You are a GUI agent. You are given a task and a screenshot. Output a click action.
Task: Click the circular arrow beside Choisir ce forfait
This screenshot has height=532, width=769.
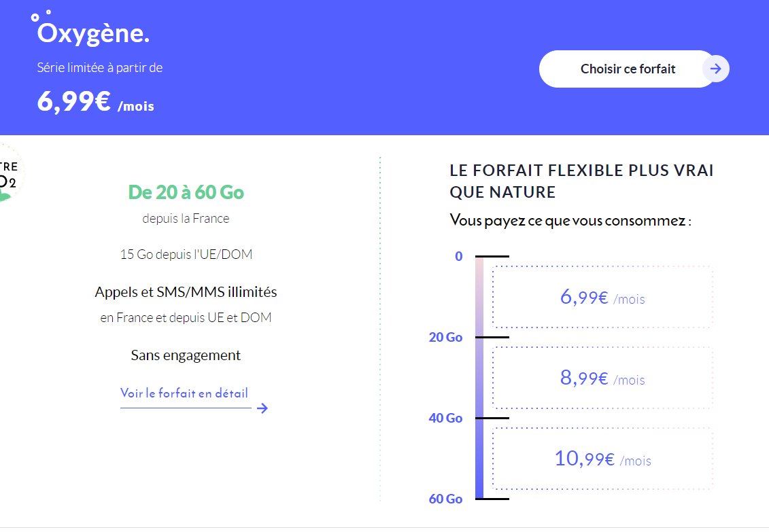tap(715, 69)
